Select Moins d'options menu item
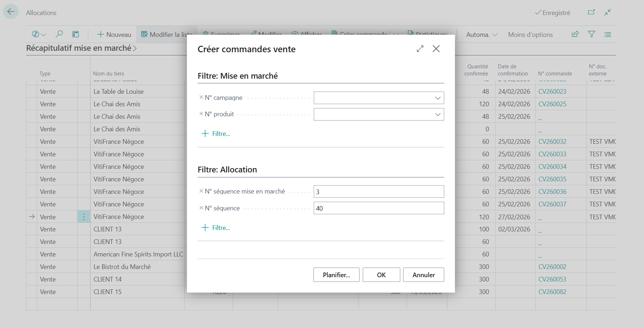Image resolution: width=644 pixels, height=328 pixels. [x=530, y=35]
